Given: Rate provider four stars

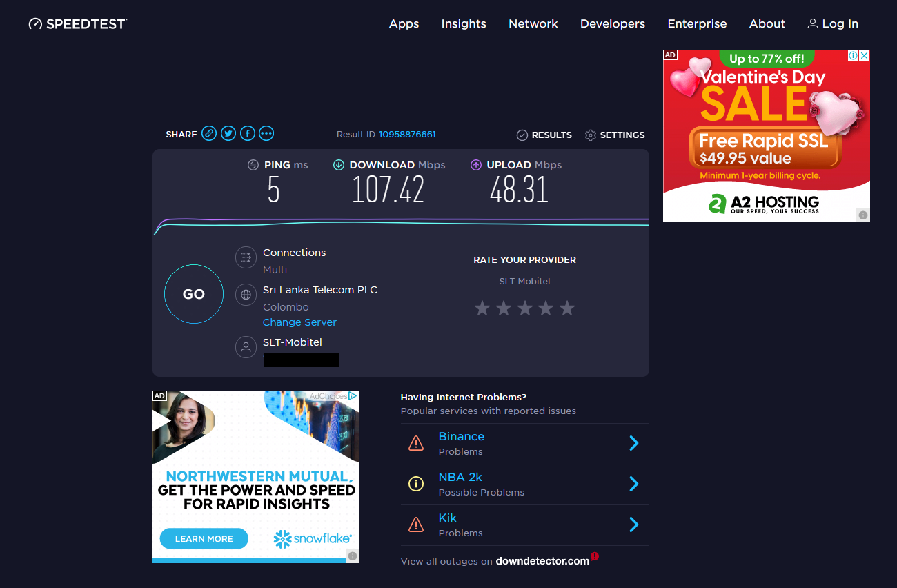Looking at the screenshot, I should (546, 308).
